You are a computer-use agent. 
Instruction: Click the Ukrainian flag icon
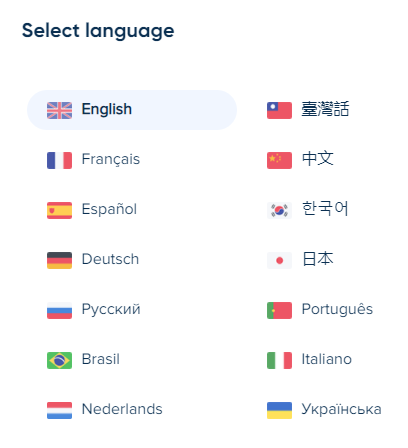(279, 410)
